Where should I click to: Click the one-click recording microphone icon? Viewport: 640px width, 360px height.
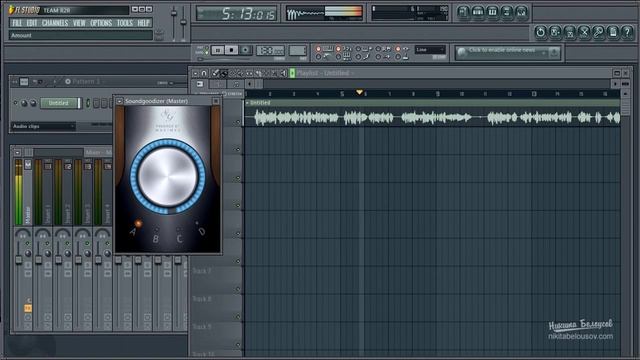599,32
